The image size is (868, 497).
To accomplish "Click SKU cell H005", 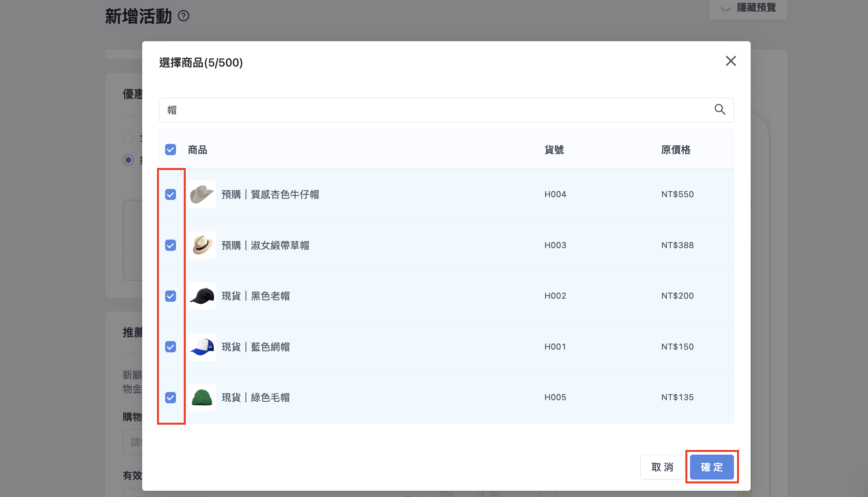I will pyautogui.click(x=555, y=397).
